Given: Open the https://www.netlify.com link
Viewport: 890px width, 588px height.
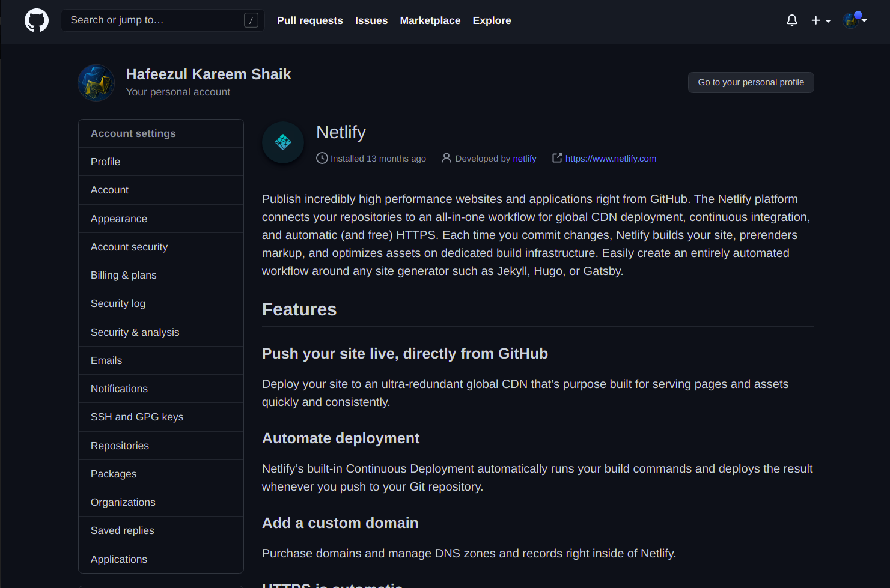Looking at the screenshot, I should pos(611,159).
